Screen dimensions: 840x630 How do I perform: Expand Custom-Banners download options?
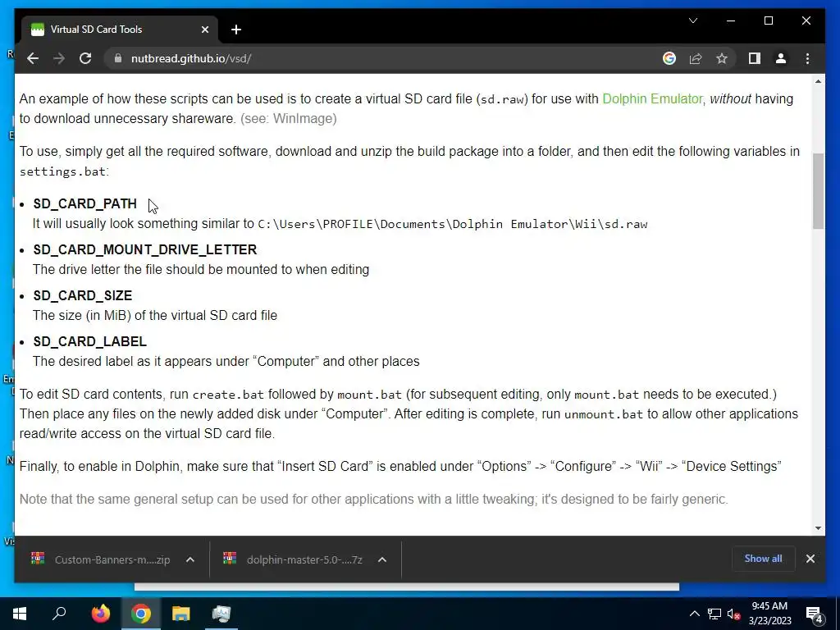(189, 559)
